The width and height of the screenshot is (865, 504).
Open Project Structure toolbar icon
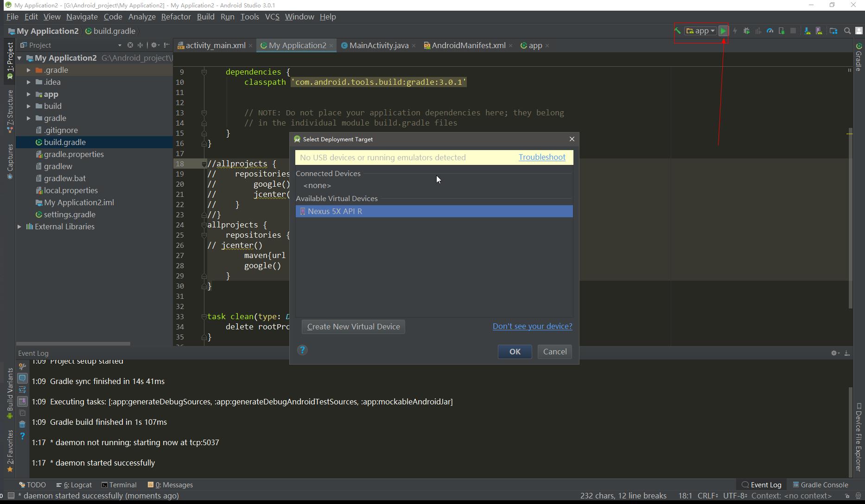(x=833, y=31)
